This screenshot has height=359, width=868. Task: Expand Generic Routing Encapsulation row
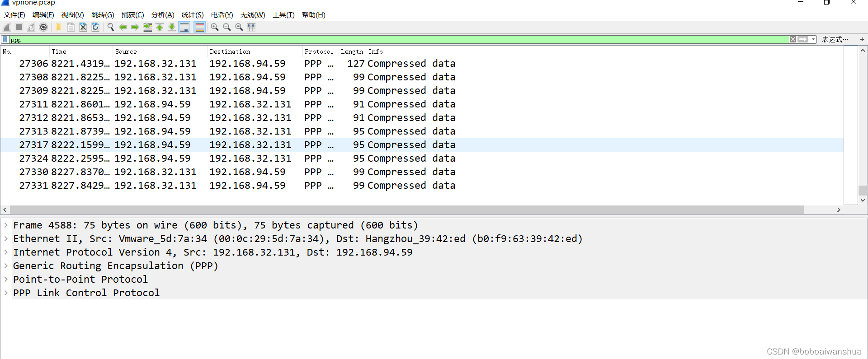tap(6, 266)
